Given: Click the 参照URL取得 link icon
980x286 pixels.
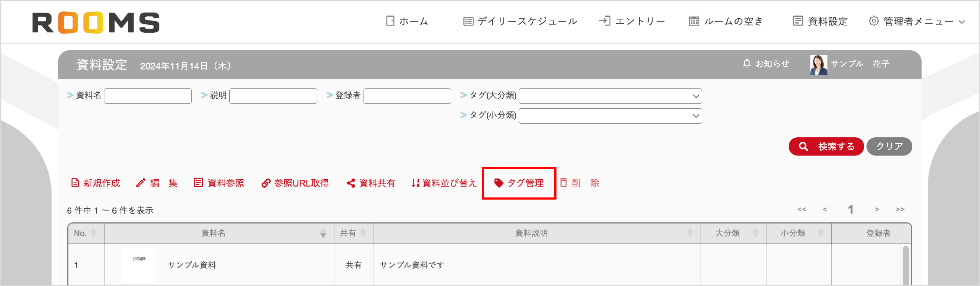Looking at the screenshot, I should click(266, 183).
